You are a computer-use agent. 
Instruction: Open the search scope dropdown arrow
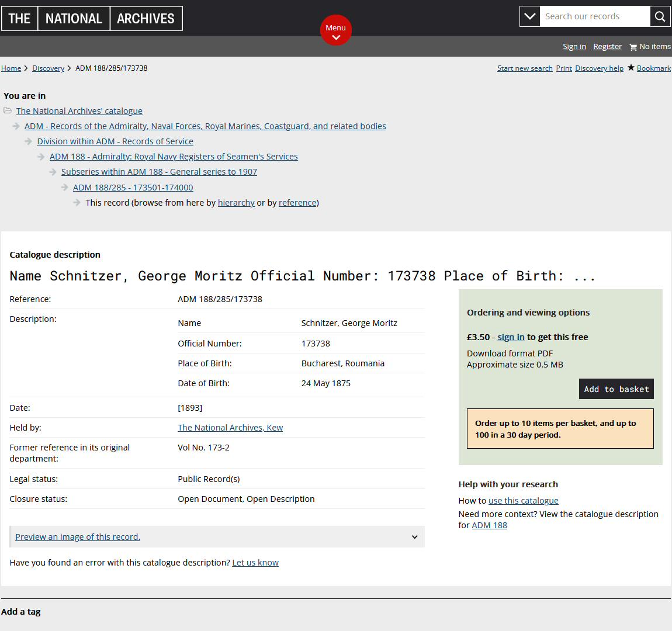coord(529,16)
